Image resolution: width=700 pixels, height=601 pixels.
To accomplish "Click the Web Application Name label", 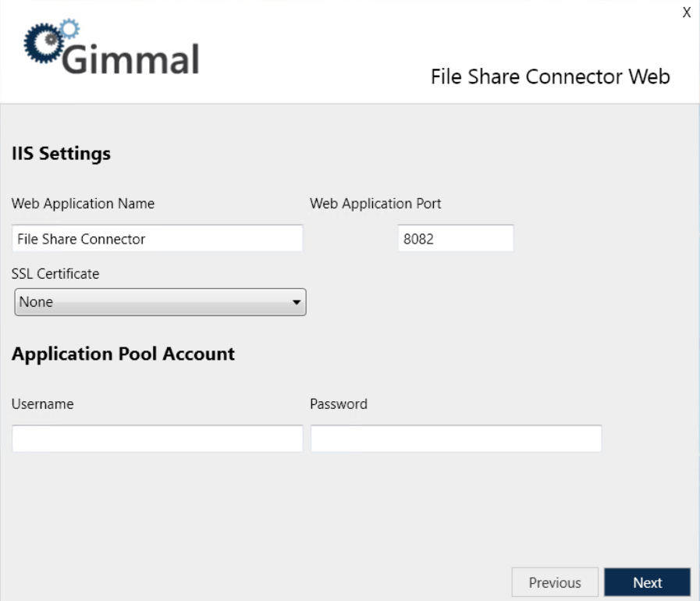I will 83,204.
